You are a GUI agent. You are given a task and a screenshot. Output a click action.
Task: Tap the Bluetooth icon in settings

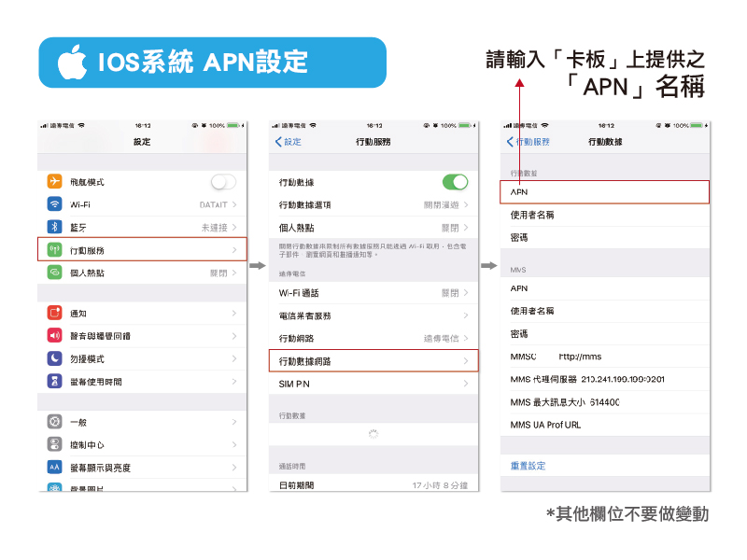pyautogui.click(x=54, y=227)
